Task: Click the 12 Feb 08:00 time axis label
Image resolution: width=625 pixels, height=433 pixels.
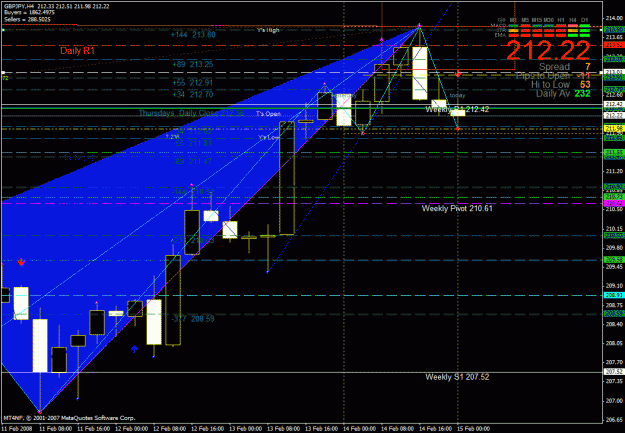Action: pyautogui.click(x=170, y=429)
